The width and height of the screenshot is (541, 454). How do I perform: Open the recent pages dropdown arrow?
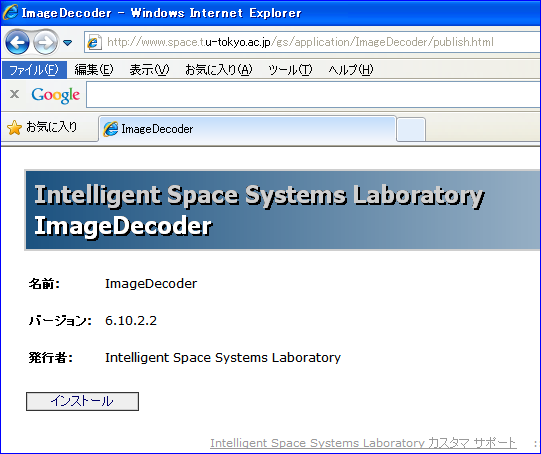click(68, 43)
